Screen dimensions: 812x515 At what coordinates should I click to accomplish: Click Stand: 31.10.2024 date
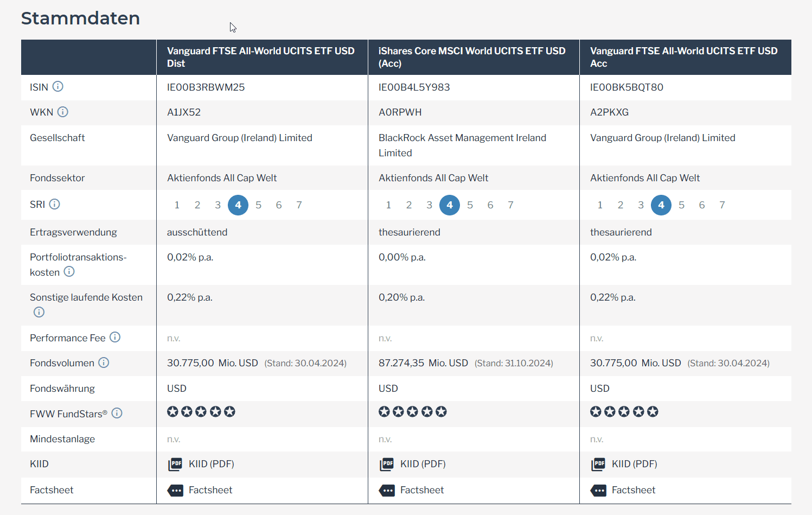pyautogui.click(x=514, y=363)
